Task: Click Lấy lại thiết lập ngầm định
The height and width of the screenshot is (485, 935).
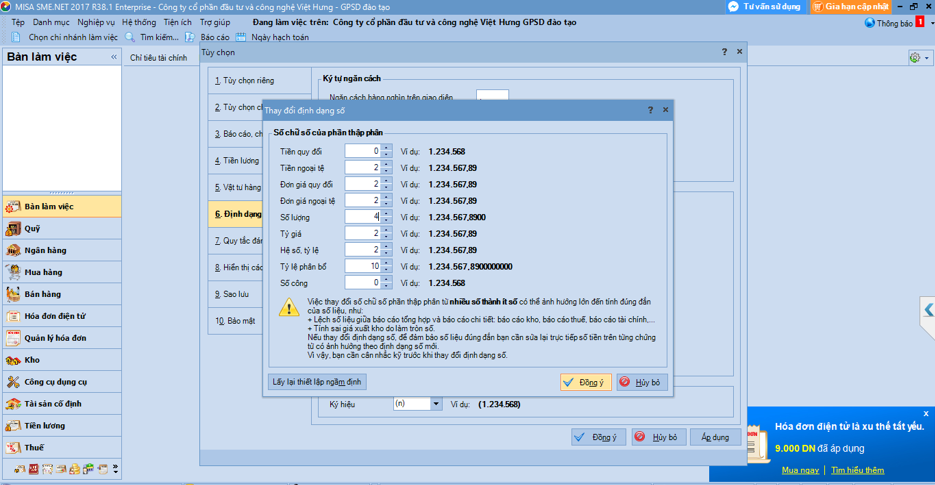Action: point(317,382)
